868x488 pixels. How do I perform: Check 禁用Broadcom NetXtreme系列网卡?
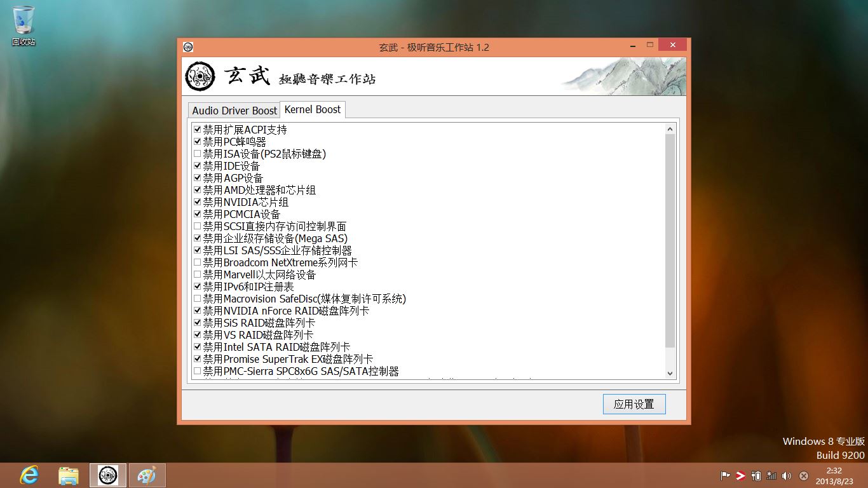[198, 262]
